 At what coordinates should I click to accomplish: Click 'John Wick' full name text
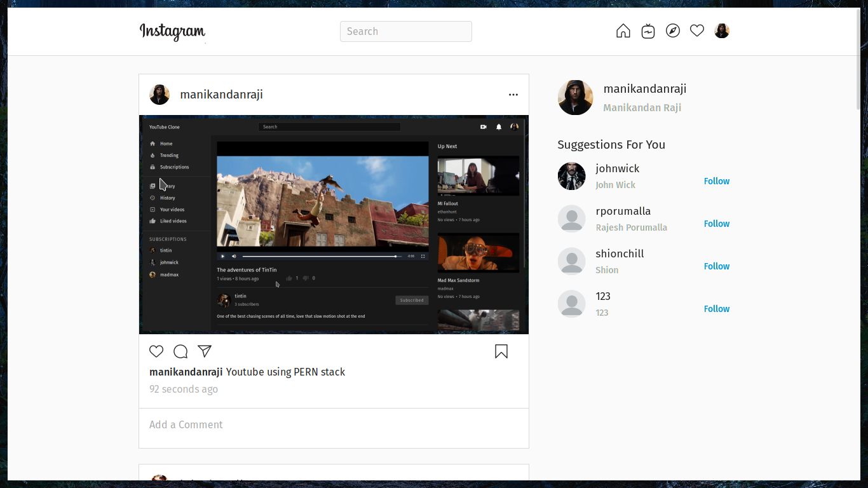tap(616, 185)
